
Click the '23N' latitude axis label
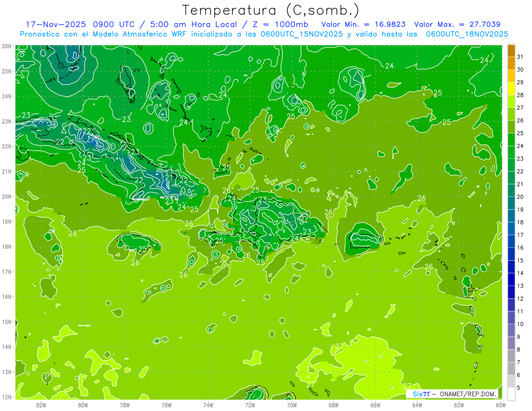click(x=7, y=121)
